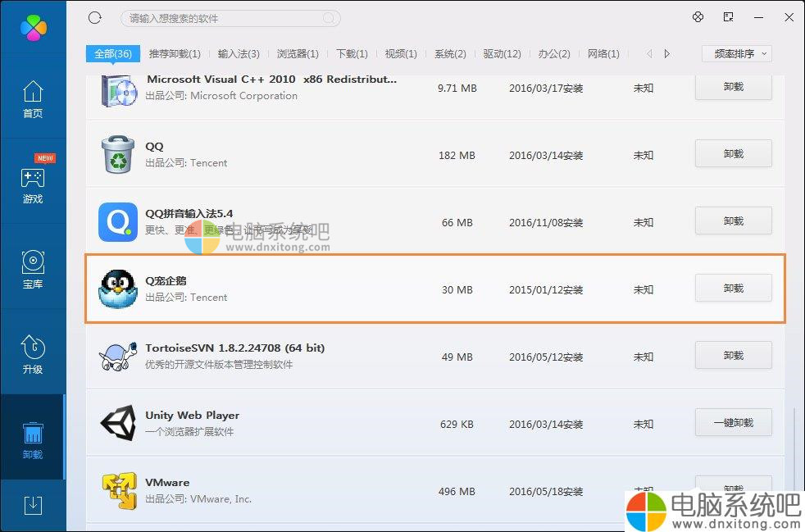The height and width of the screenshot is (532, 805).
Task: Select the QQ拼音输入法5.4 name text
Action: pos(189,213)
